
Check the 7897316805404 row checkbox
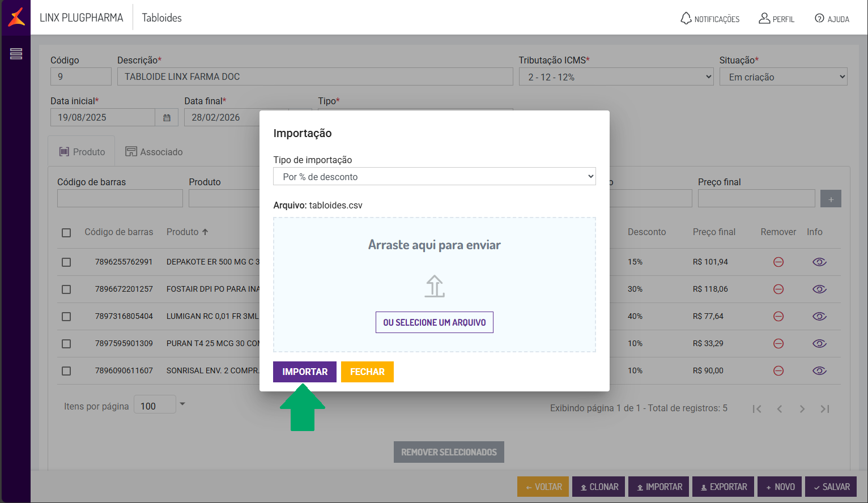pyautogui.click(x=66, y=317)
